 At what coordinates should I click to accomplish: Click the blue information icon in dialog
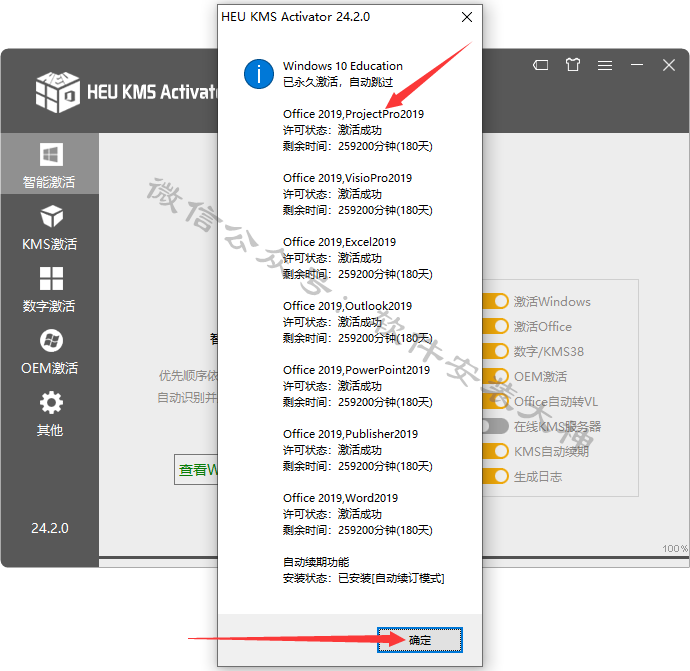259,74
